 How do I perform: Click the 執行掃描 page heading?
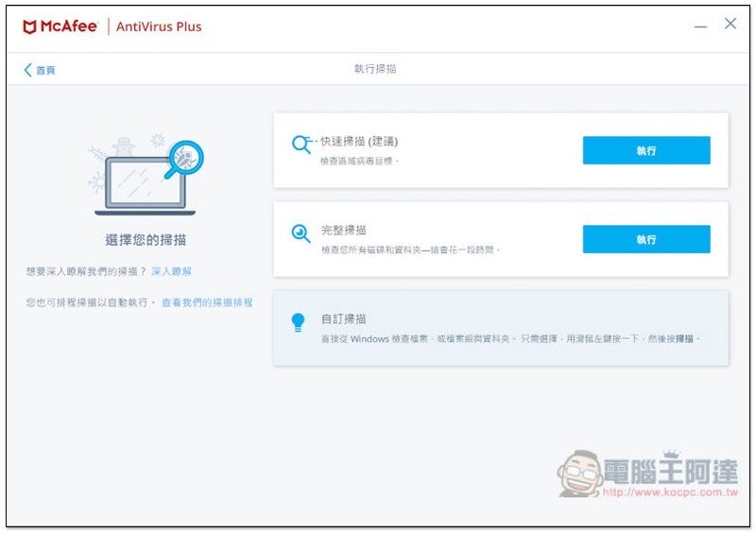375,69
